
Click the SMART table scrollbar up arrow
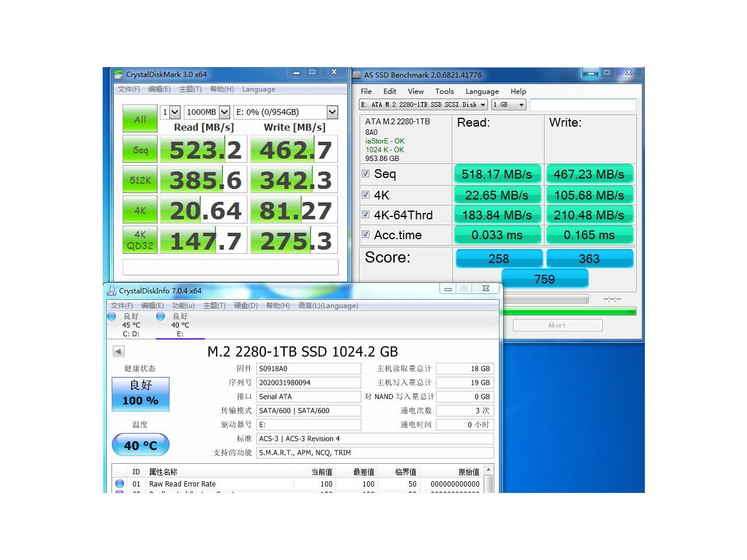pyautogui.click(x=488, y=470)
